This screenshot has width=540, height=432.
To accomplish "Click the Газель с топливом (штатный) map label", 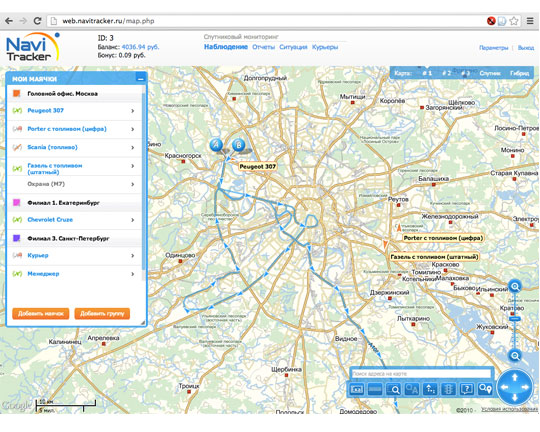I will [x=434, y=257].
